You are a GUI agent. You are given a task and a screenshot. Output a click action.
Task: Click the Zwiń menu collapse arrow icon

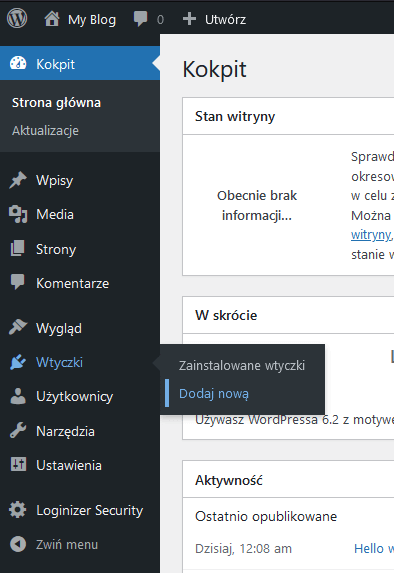(18, 544)
